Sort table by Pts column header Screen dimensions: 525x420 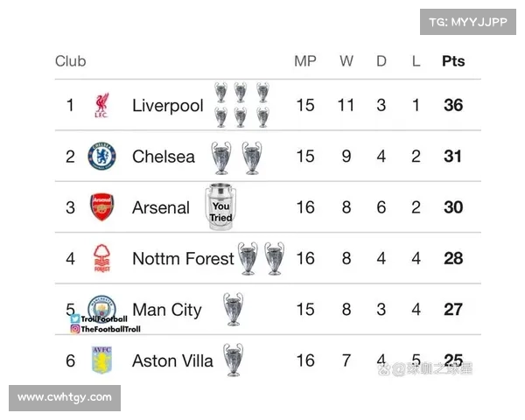tap(453, 61)
